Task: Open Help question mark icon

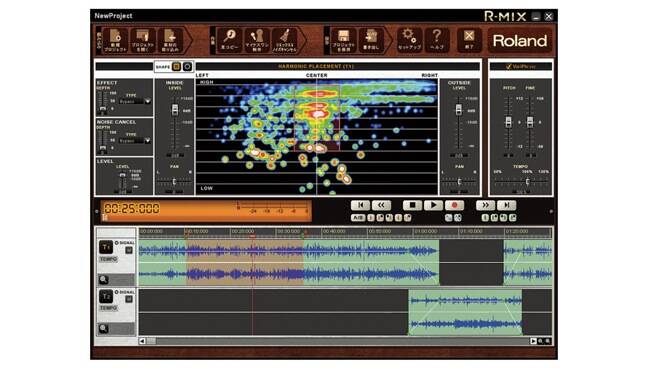Action: pyautogui.click(x=437, y=40)
